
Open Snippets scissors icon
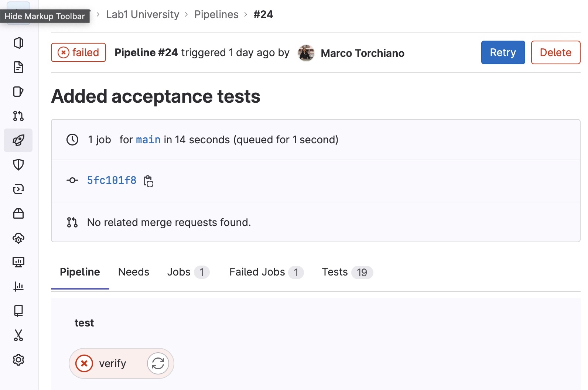pyautogui.click(x=18, y=335)
